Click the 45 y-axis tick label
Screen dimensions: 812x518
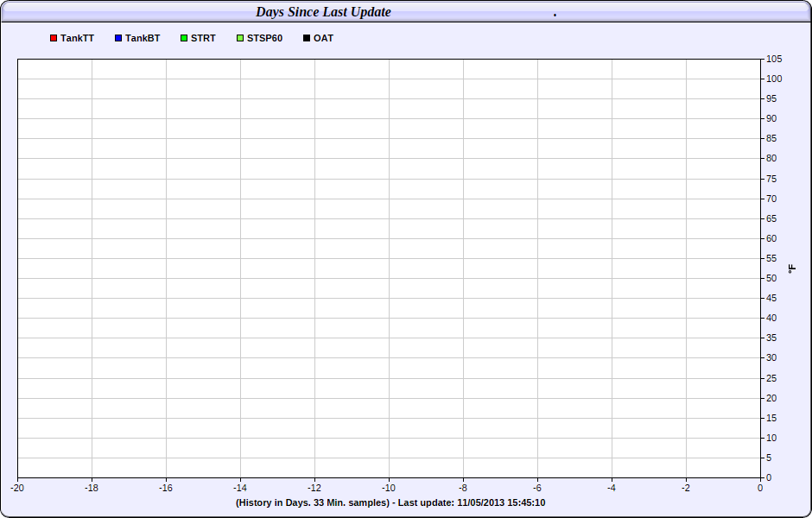coord(771,298)
